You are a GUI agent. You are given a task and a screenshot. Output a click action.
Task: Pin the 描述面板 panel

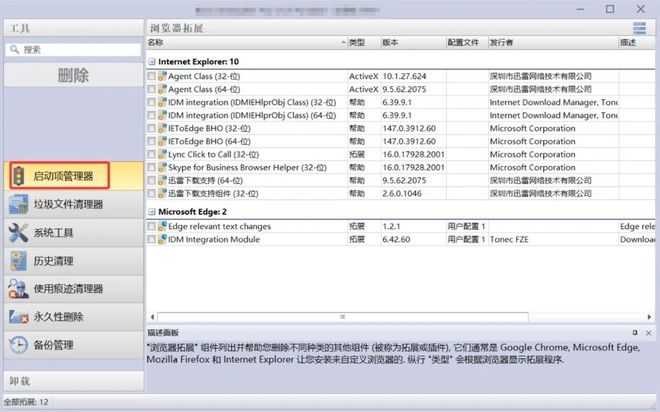pos(635,332)
